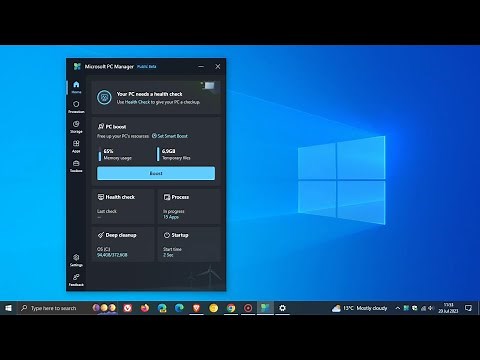This screenshot has width=480, height=360.
Task: Open Microsoft Edge from the taskbar
Action: (x=179, y=308)
